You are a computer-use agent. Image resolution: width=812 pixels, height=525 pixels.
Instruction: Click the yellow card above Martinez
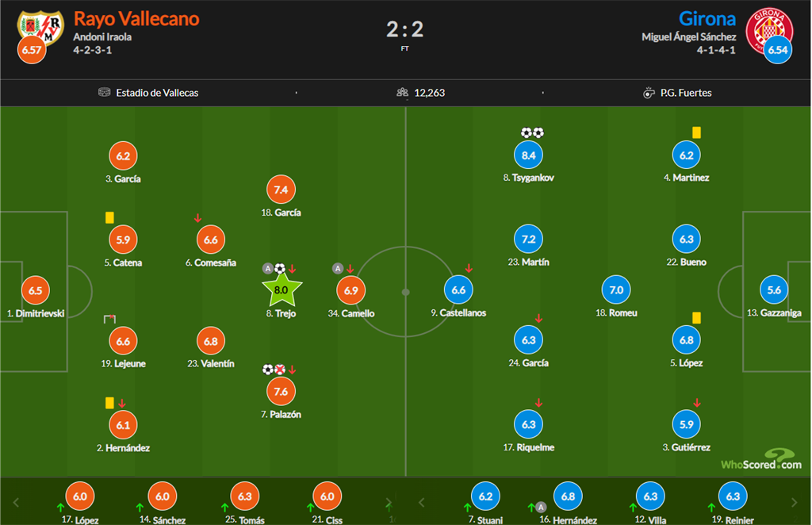tap(696, 133)
